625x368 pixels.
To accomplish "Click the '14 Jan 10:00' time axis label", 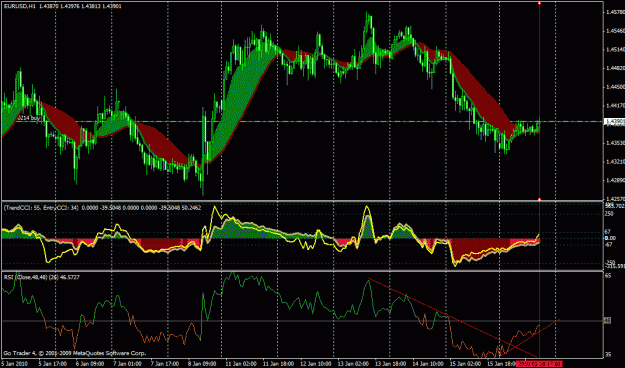I will (428, 364).
